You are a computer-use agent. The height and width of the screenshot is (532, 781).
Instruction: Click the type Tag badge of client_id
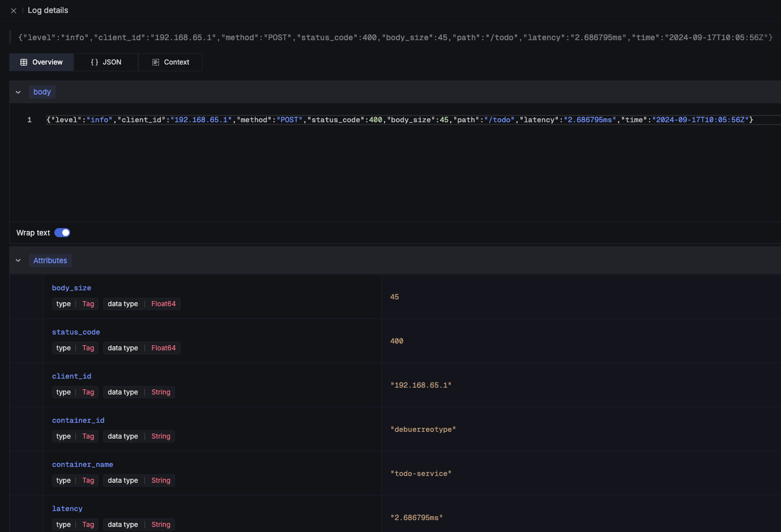pos(75,392)
